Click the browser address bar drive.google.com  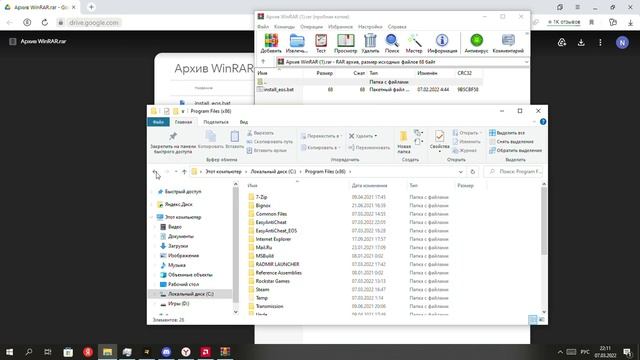click(x=93, y=22)
